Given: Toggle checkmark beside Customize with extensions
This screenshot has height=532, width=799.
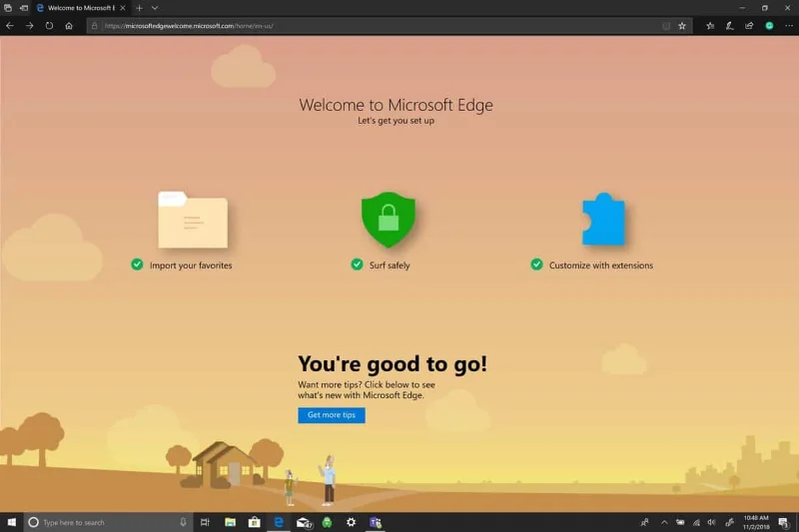Looking at the screenshot, I should click(536, 265).
